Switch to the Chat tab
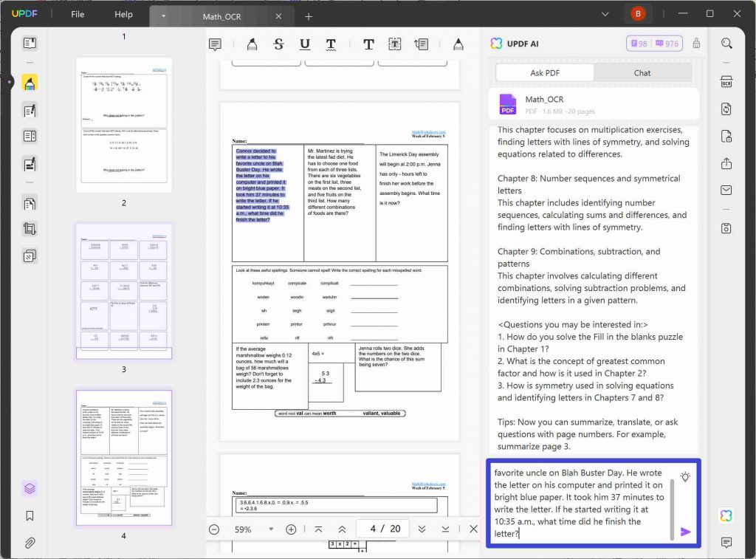Image resolution: width=756 pixels, height=559 pixels. (x=642, y=73)
